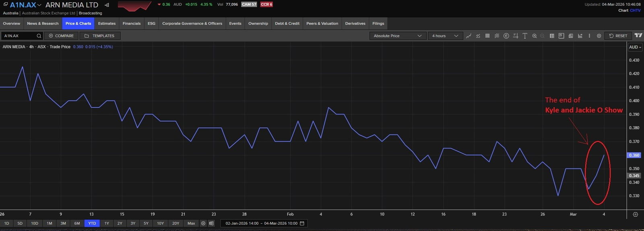The image size is (644, 231).
Task: Click the target icon at chart bottom-right corner
Action: tap(636, 215)
